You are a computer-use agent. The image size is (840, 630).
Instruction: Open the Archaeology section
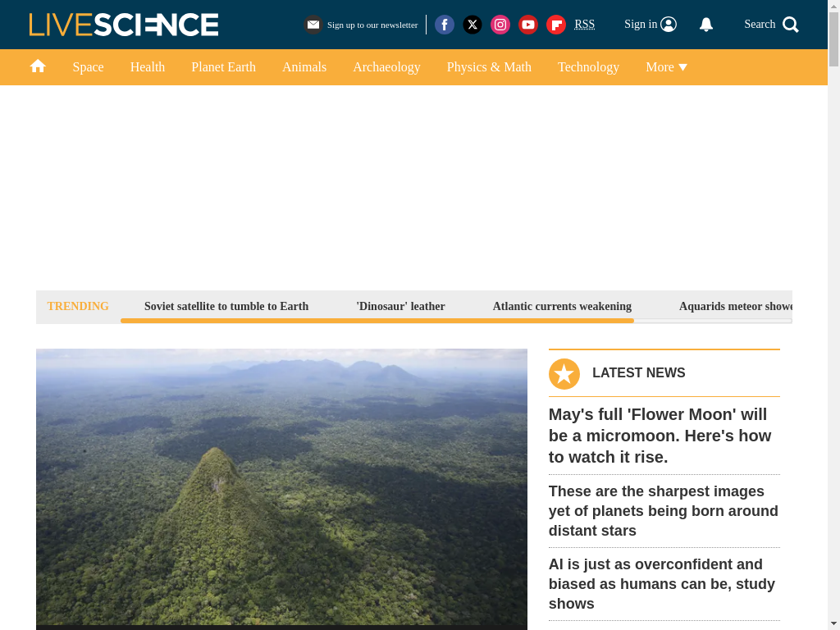coord(387,67)
